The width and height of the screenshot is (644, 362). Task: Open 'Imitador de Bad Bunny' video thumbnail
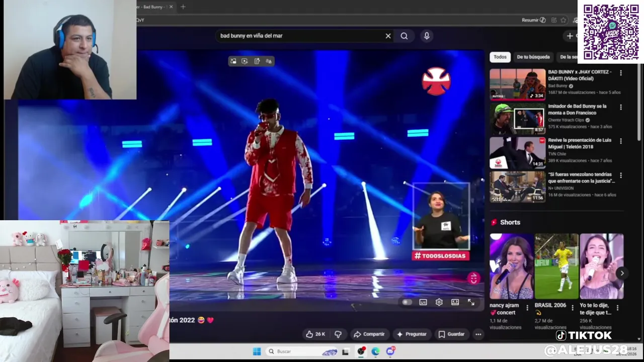click(x=517, y=119)
